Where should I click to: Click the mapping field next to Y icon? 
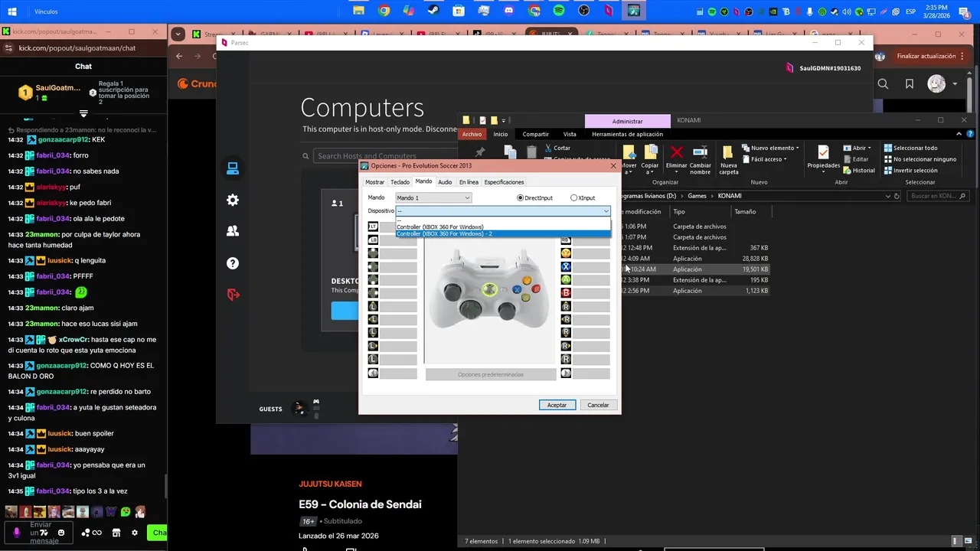point(591,253)
